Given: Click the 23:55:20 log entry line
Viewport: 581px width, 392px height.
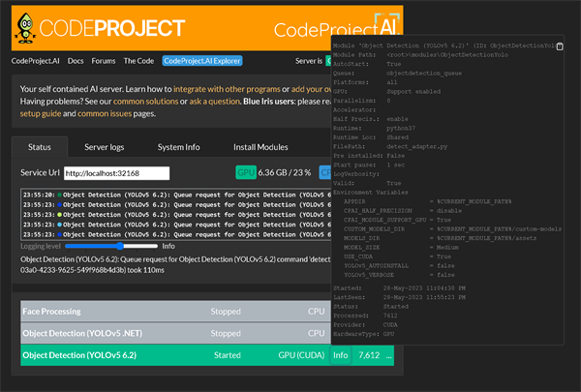Looking at the screenshot, I should click(x=177, y=195).
